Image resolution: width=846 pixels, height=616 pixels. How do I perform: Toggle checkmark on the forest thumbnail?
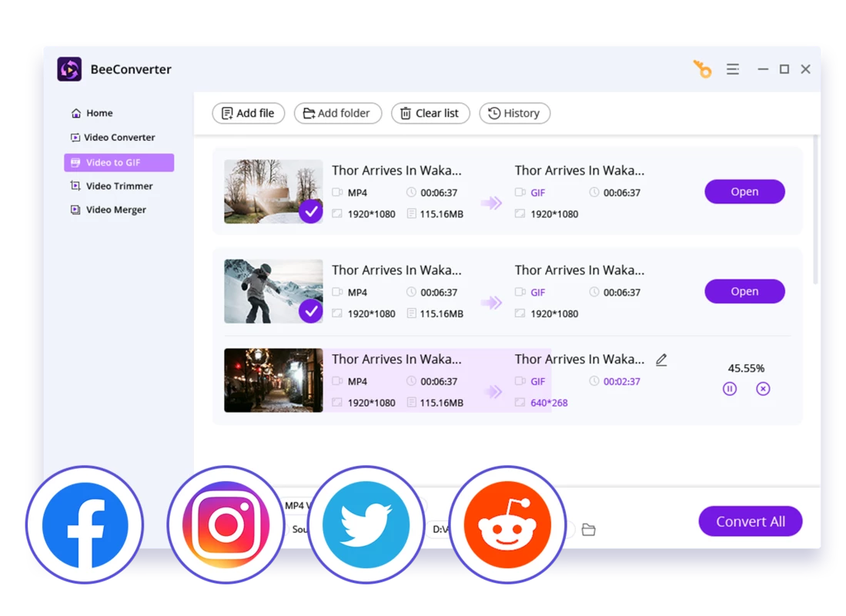tap(311, 212)
